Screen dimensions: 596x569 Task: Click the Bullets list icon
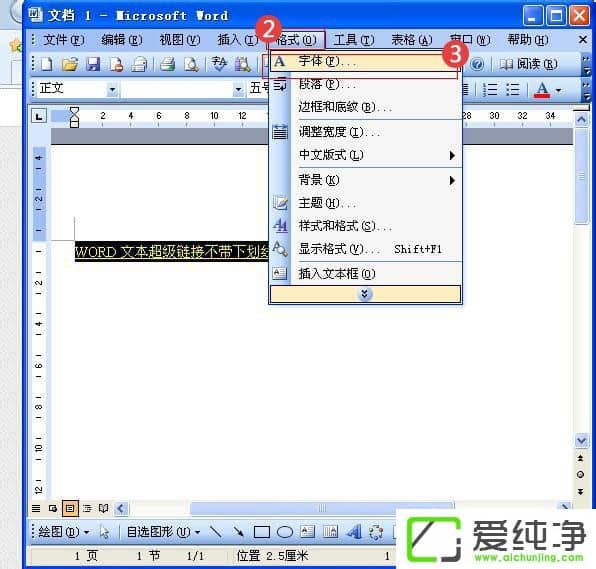[x=513, y=90]
